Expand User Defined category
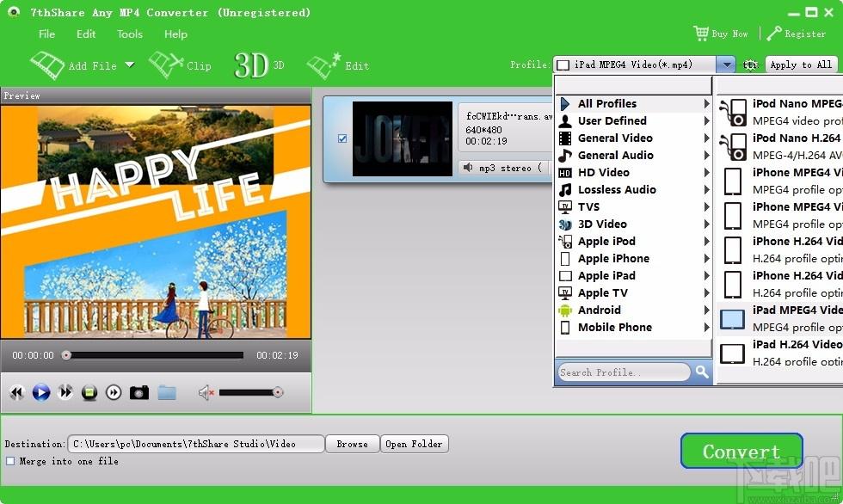The height and width of the screenshot is (504, 843). (x=633, y=121)
